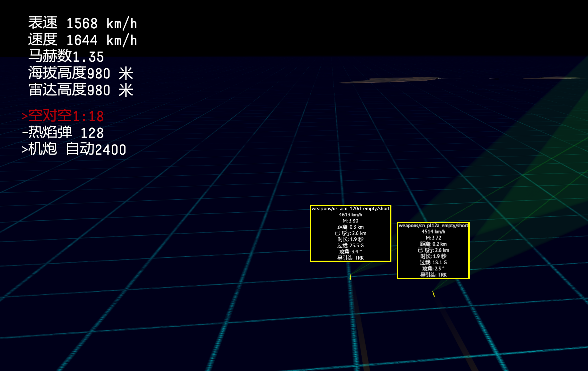
Task: Click the 海拔高度980 米 altitude readout
Action: coord(81,73)
